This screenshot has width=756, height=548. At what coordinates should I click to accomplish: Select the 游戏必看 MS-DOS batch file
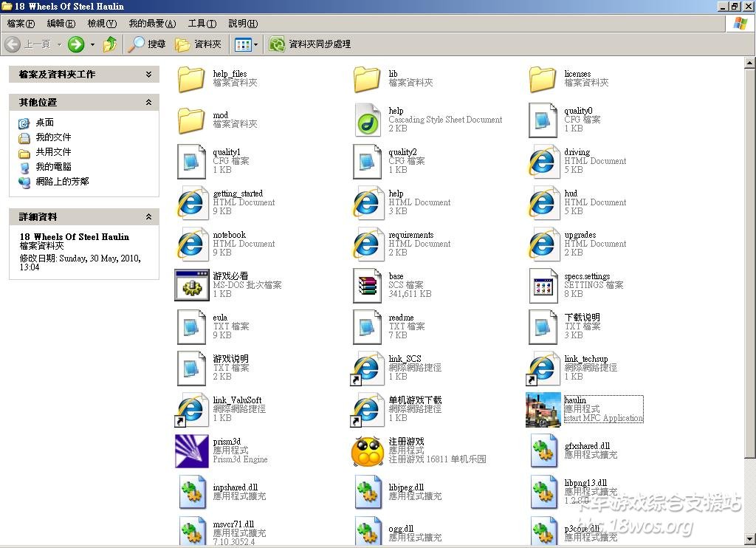191,285
